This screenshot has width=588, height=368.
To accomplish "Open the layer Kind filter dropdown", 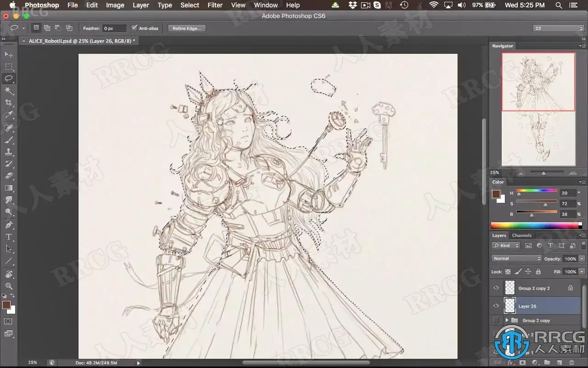I will (506, 246).
